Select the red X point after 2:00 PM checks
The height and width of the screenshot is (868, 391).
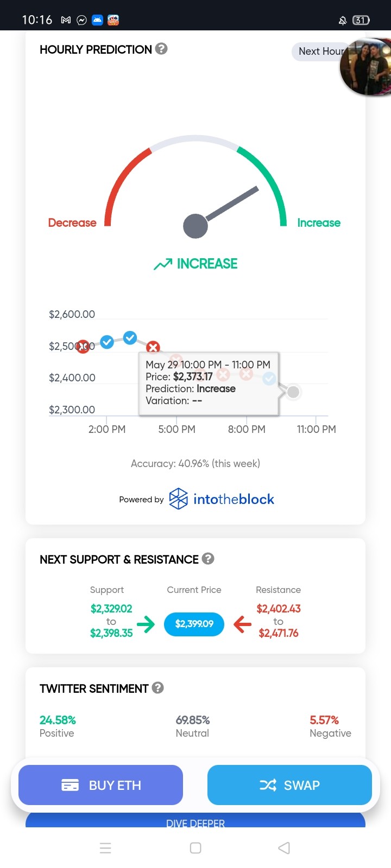click(153, 347)
